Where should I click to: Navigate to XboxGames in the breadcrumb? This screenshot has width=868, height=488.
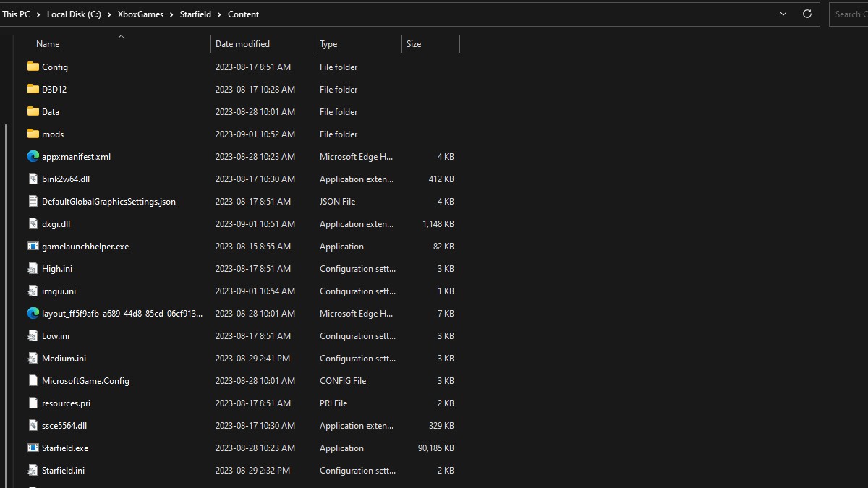tap(140, 14)
